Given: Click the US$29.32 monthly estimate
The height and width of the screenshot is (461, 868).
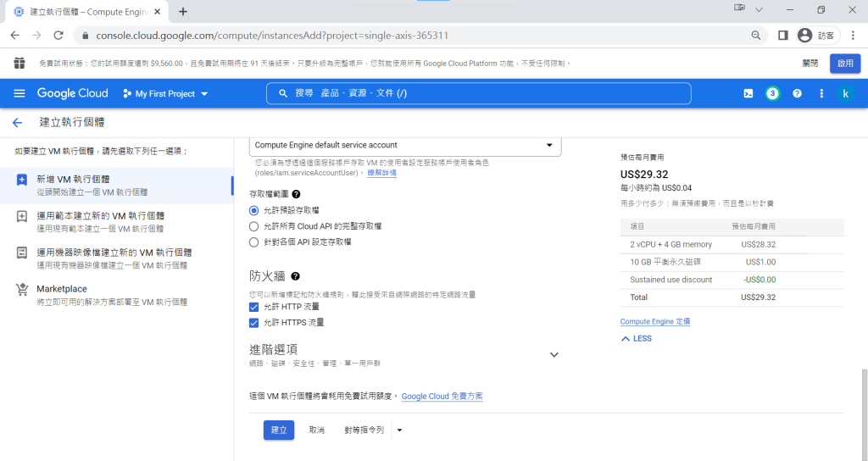Looking at the screenshot, I should pos(644,175).
